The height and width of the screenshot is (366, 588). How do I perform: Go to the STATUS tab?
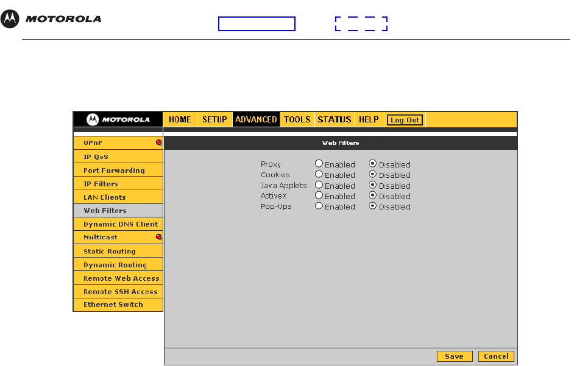point(334,119)
